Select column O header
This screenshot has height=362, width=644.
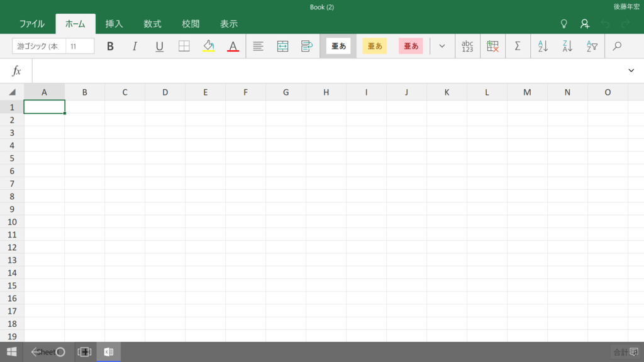point(608,92)
